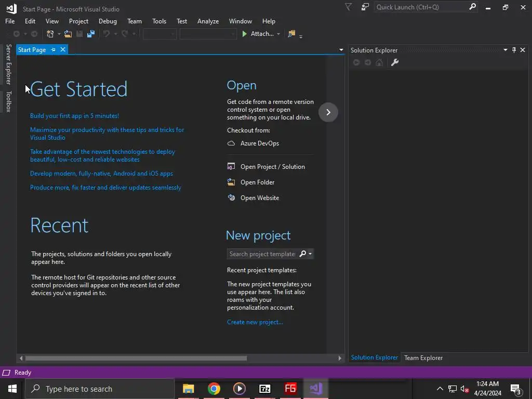Click the notifications flag icon in title bar
The height and width of the screenshot is (399, 532).
pyautogui.click(x=349, y=7)
